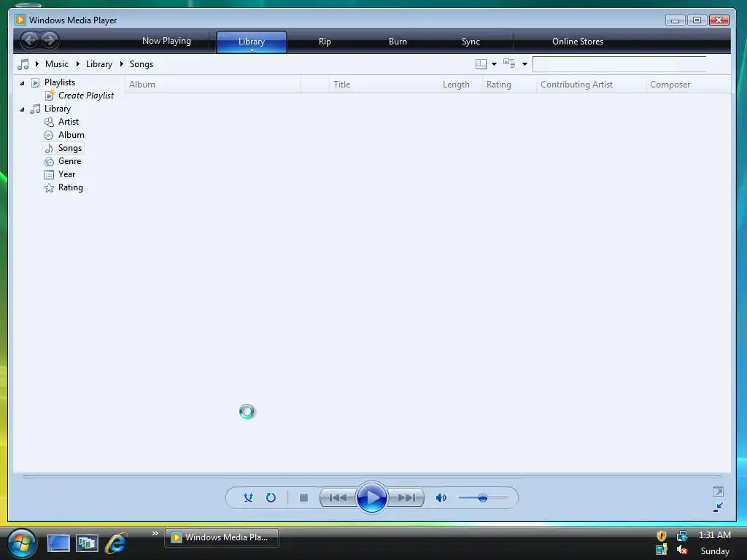This screenshot has height=560, width=747.
Task: Go back with the Back arrow button
Action: (29, 40)
